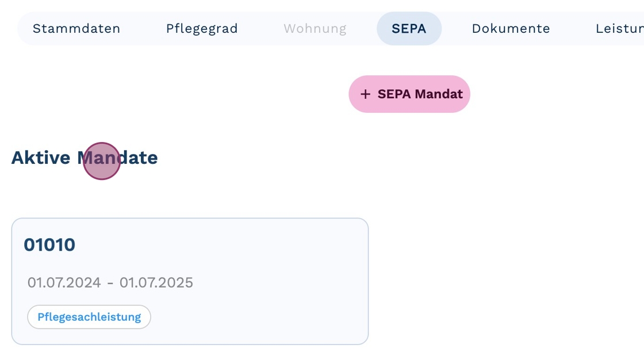The image size is (644, 360).
Task: Select the Pflegesachleistung tag
Action: [89, 317]
